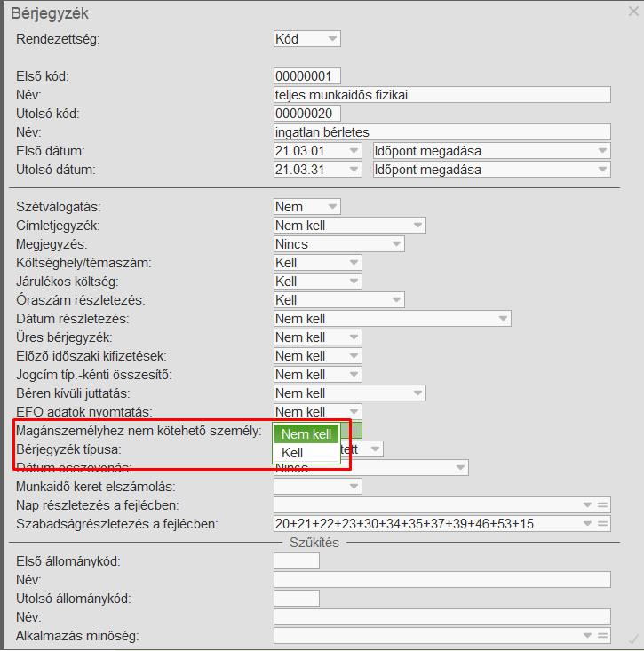Open the Utolsó dátum date dropdown 21.03.31
The image size is (644, 651).
pos(318,170)
